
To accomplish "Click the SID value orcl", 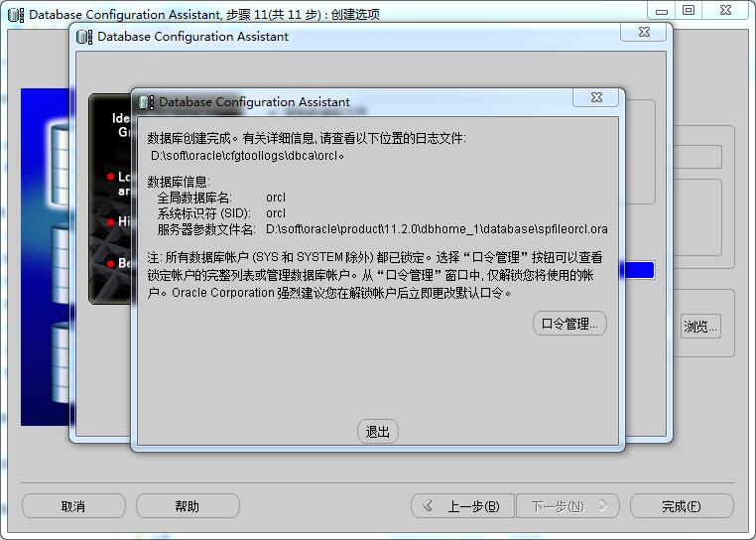I will pos(276,213).
